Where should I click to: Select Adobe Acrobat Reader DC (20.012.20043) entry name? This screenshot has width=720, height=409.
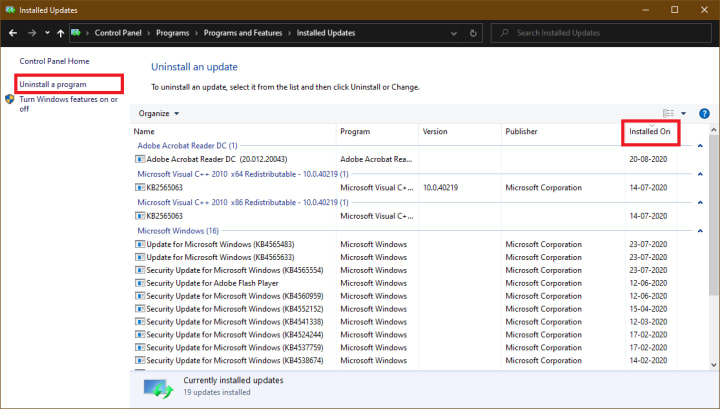tap(217, 159)
